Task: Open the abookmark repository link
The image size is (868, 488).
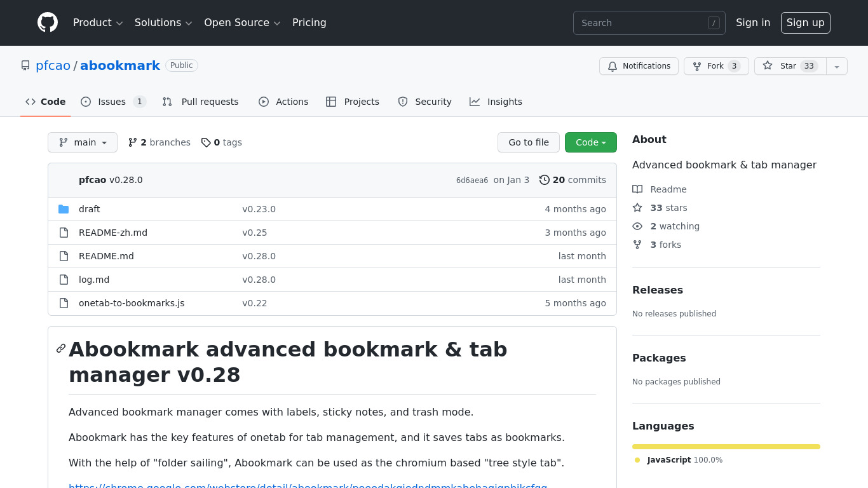Action: [120, 65]
